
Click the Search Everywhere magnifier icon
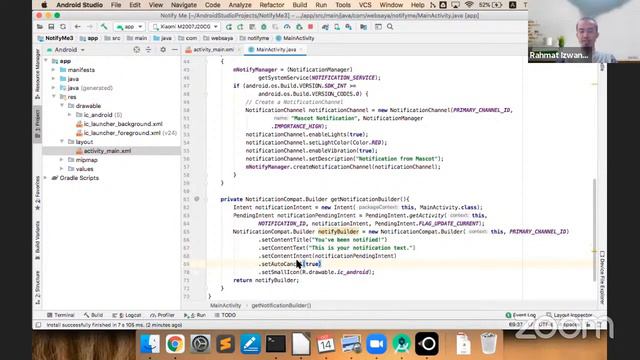(x=390, y=27)
